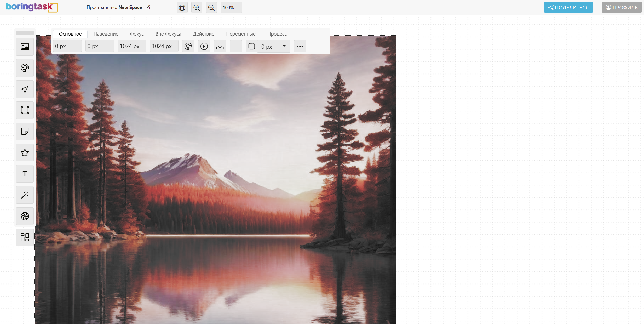
Task: Select the text T tool
Action: pyautogui.click(x=25, y=174)
